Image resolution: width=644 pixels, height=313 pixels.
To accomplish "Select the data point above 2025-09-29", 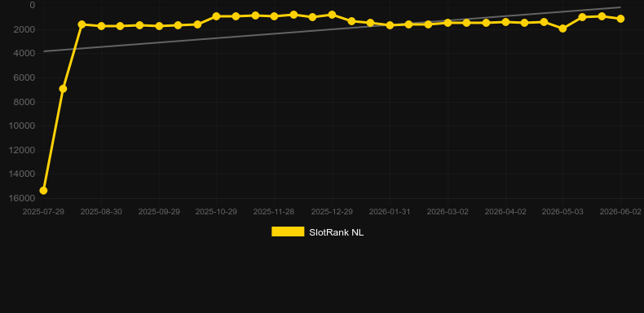I will point(159,26).
